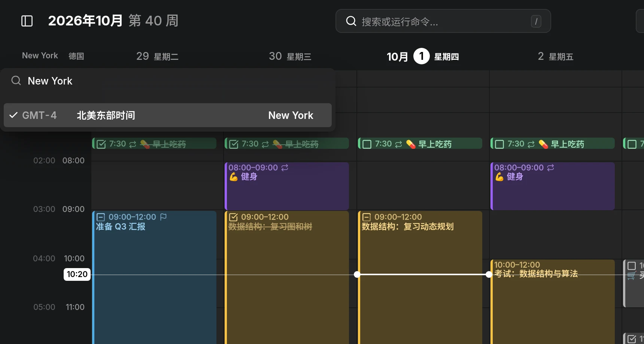Toggle the sidebar panel icon
Screen dimensions: 644x344
[27, 21]
